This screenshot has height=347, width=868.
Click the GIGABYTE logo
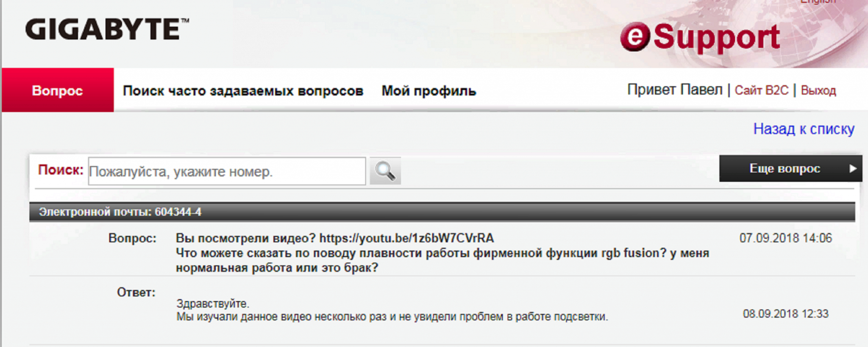[107, 29]
